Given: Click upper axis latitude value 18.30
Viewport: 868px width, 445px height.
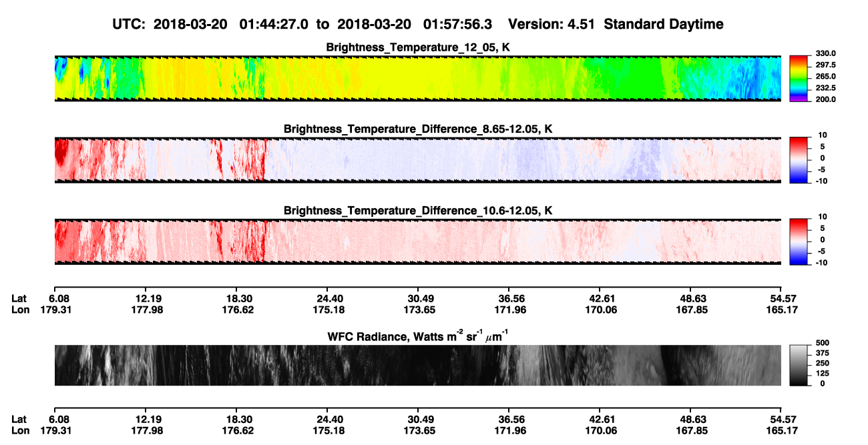Looking at the screenshot, I should [x=236, y=299].
